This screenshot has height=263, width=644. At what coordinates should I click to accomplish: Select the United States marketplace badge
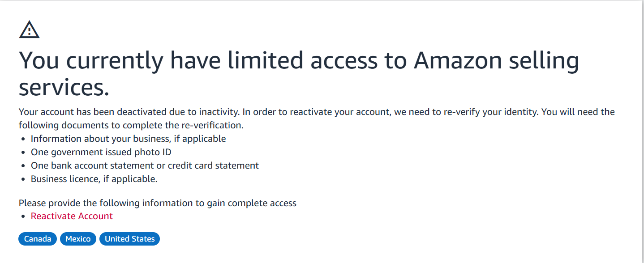(x=129, y=239)
